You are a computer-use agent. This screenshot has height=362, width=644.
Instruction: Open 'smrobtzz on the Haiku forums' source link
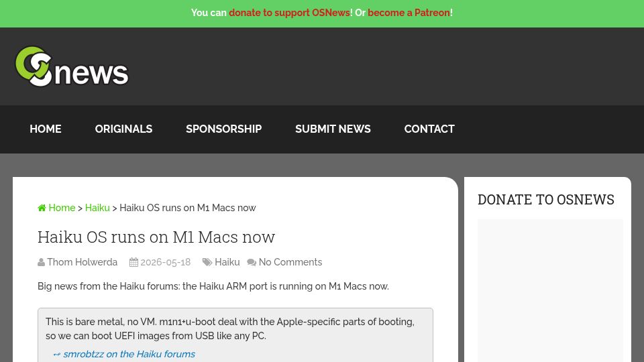pos(129,354)
